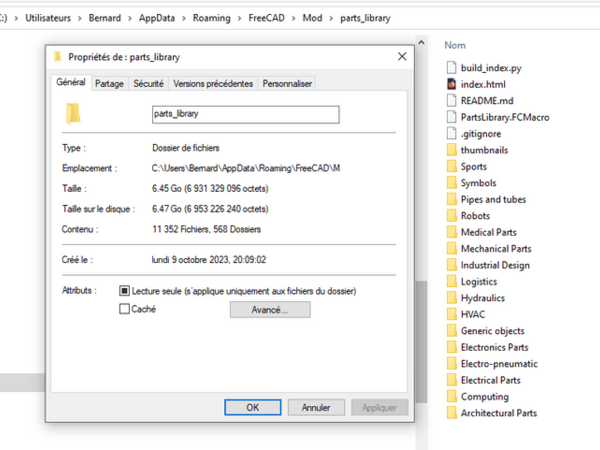Click the parts_library folder name field
Image resolution: width=600 pixels, height=450 pixels.
(x=244, y=114)
